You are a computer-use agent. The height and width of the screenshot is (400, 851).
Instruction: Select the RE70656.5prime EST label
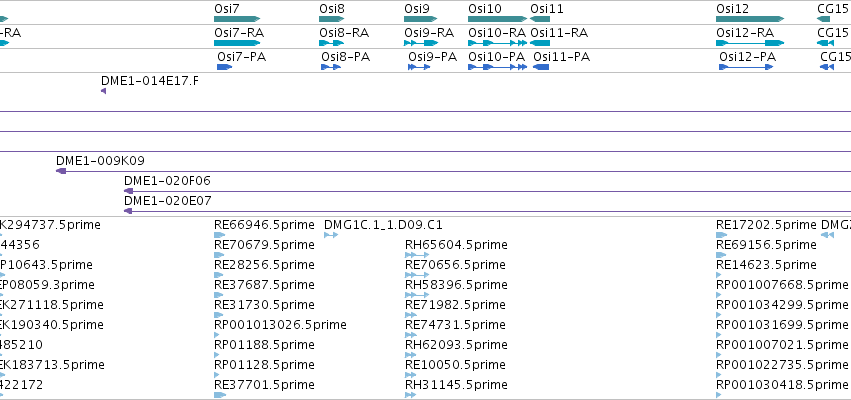click(455, 265)
